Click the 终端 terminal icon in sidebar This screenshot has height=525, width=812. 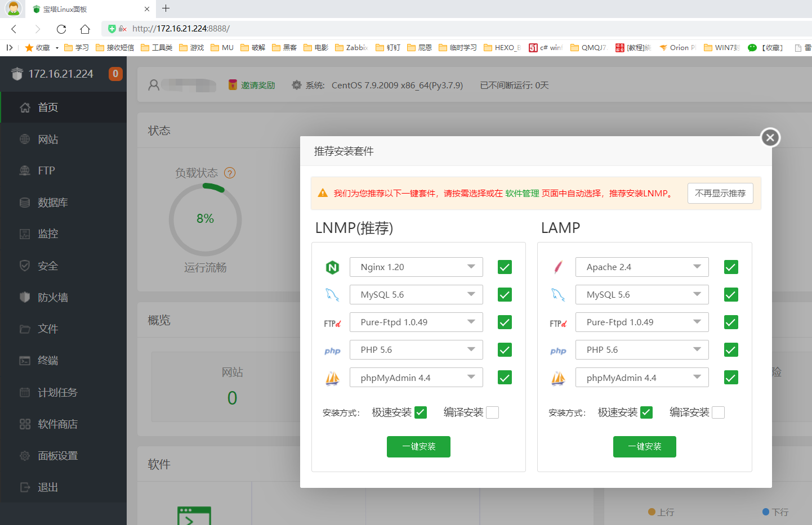coord(25,361)
